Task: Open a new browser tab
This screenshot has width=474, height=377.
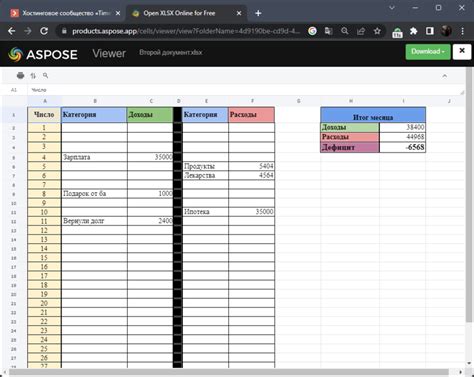Action: [x=258, y=13]
